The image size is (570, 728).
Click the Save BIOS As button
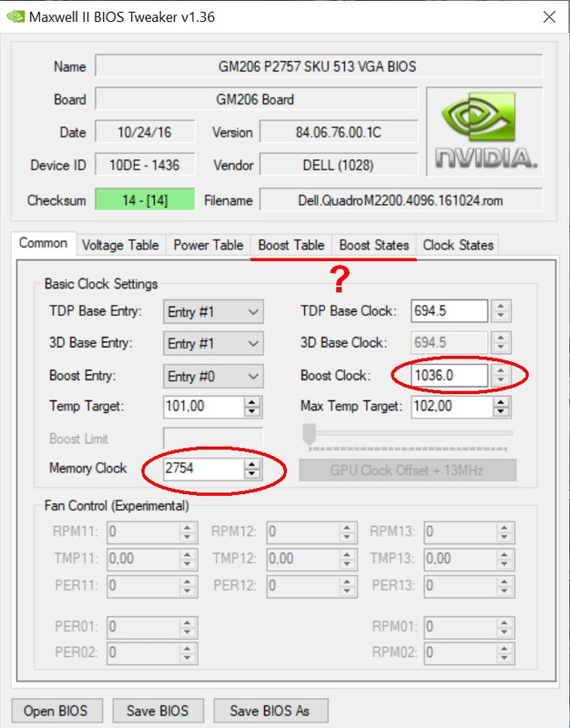pyautogui.click(x=270, y=711)
